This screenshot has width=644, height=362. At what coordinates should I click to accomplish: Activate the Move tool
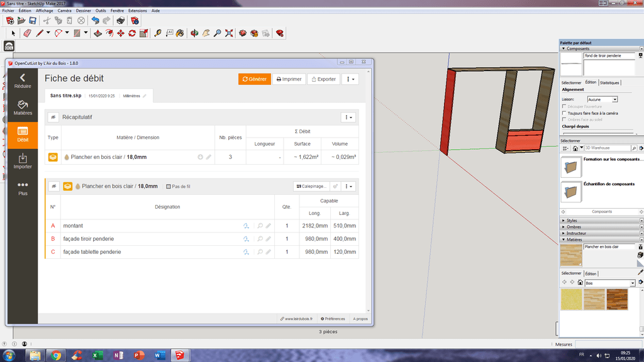[x=121, y=33]
